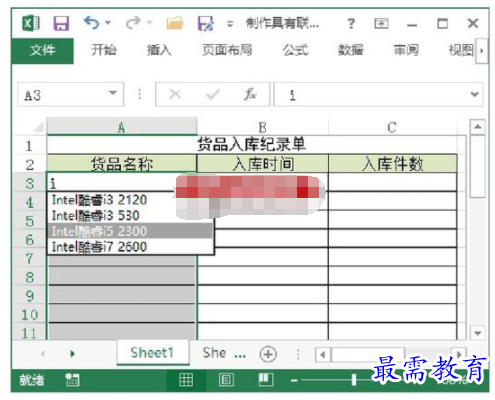Screen dimensions: 495x400
Task: Confirm the entry with the checkmark
Action: tap(213, 95)
